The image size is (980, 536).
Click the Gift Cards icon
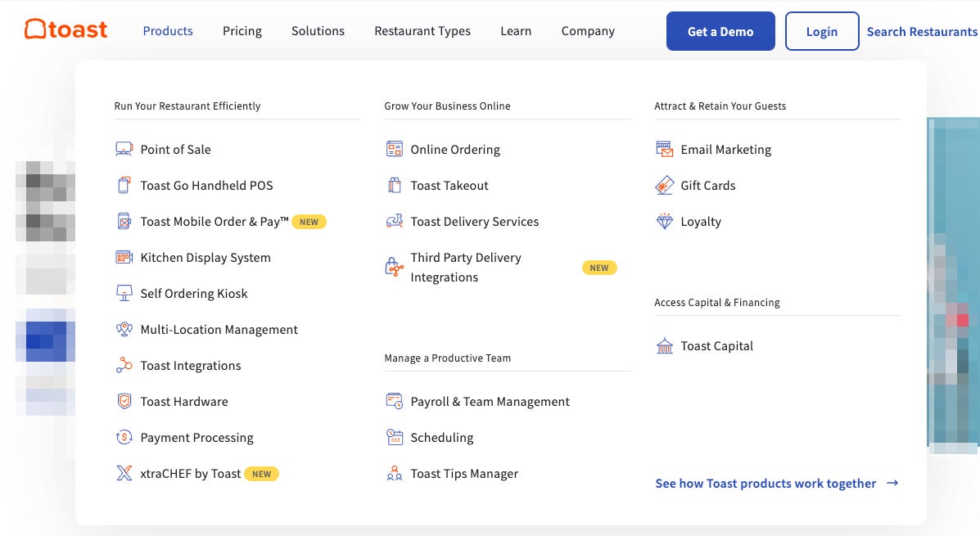[x=664, y=186]
